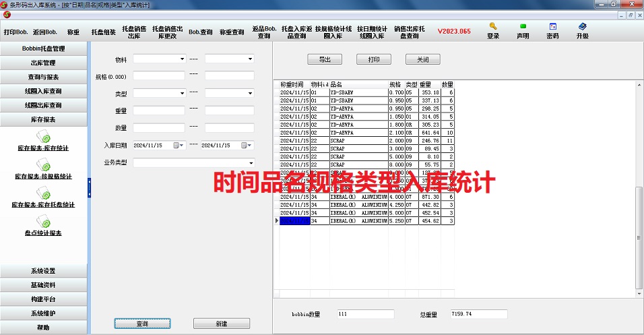This screenshot has width=644, height=335.
Task: Click the first 重量 input field
Action: (x=159, y=111)
